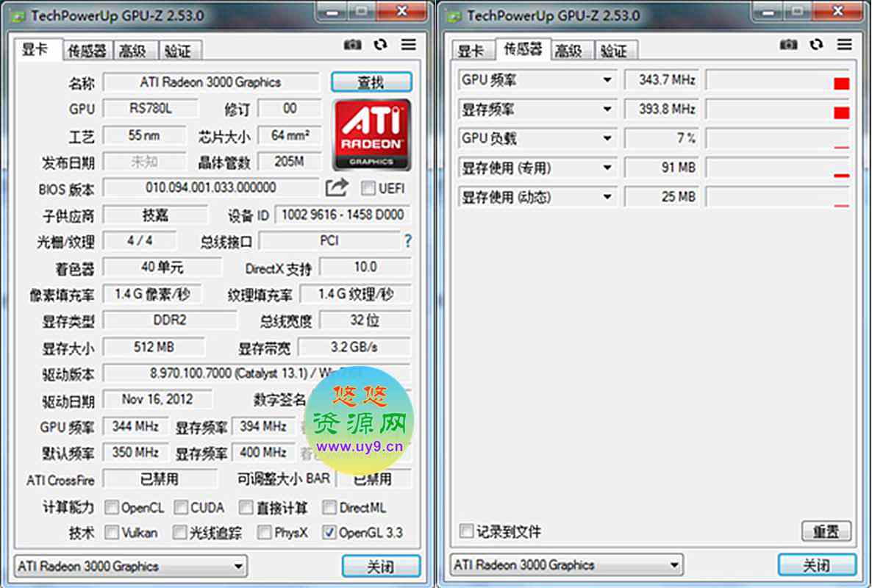Screen dimensions: 872x588
Task: Click the 393.8 MHz sensor value
Action: click(662, 110)
